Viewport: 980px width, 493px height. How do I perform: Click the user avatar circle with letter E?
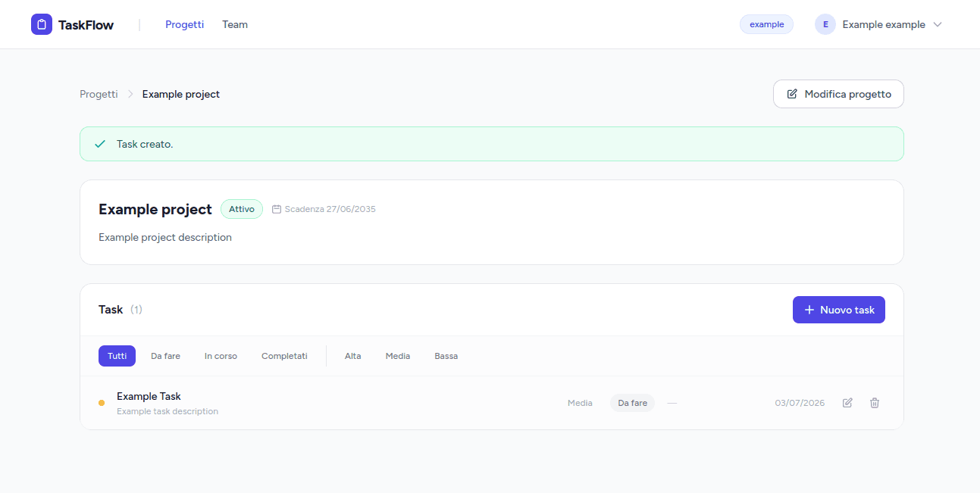[x=825, y=24]
